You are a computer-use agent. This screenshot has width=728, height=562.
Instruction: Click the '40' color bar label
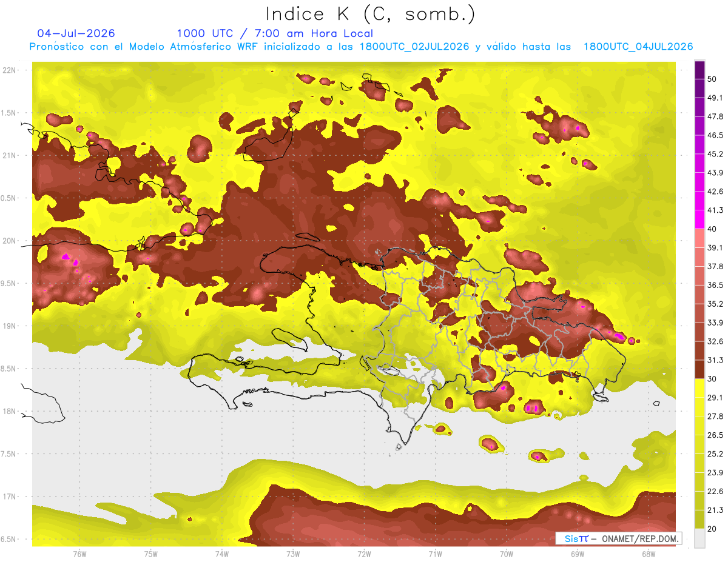click(712, 229)
